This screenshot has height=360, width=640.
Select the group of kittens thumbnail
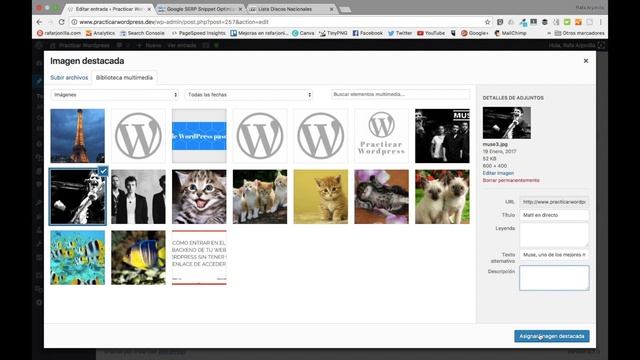(x=260, y=197)
